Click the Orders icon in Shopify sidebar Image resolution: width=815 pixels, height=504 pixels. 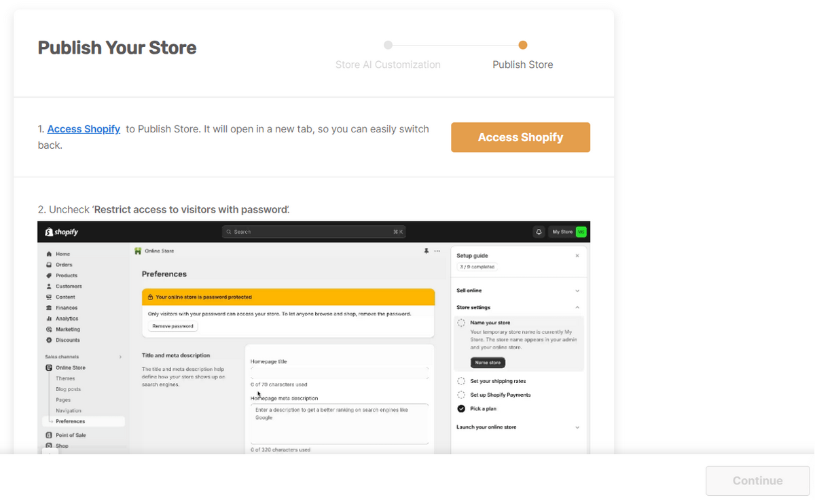pos(49,265)
